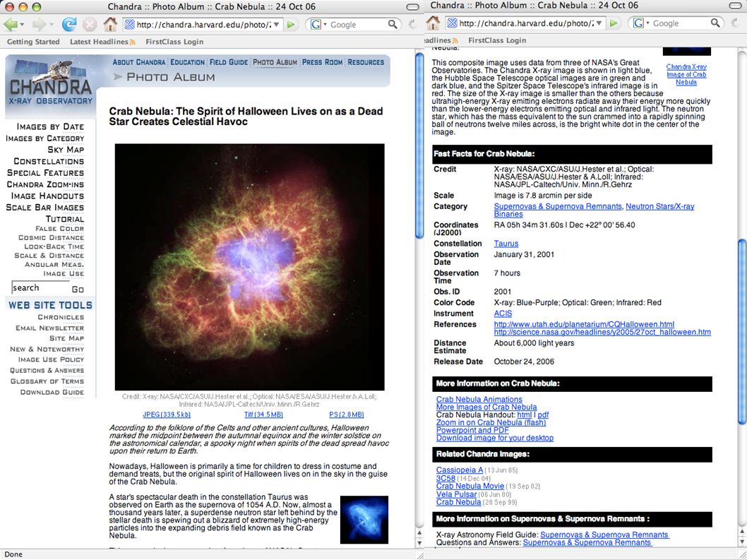747x560 pixels.
Task: Click the Latest Headlines feed bookmark in the left window
Action: (102, 42)
